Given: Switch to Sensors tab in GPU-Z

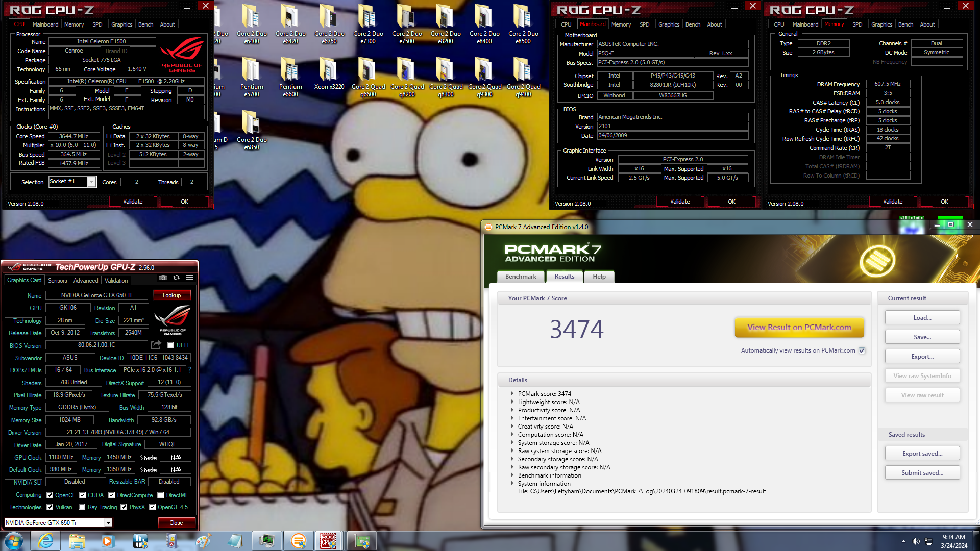Looking at the screenshot, I should 57,281.
